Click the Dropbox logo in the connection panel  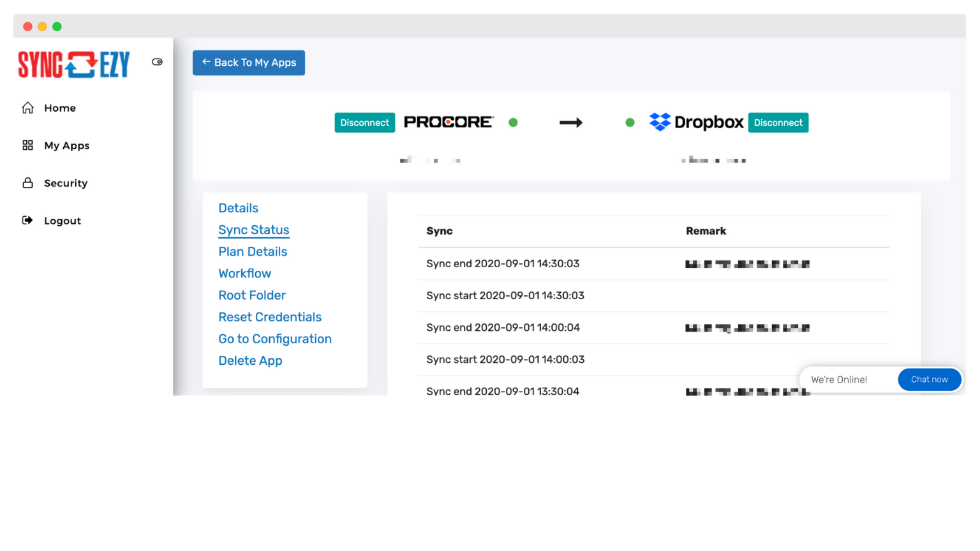coord(695,122)
